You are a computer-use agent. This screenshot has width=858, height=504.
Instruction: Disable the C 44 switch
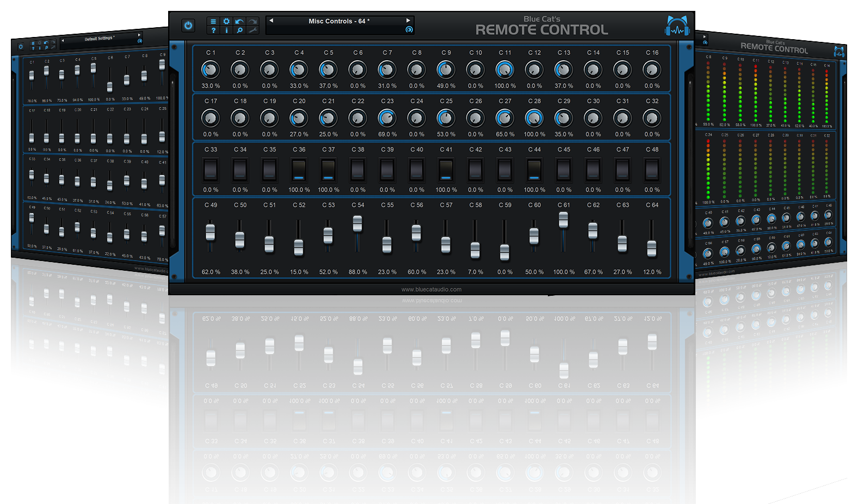coord(534,170)
